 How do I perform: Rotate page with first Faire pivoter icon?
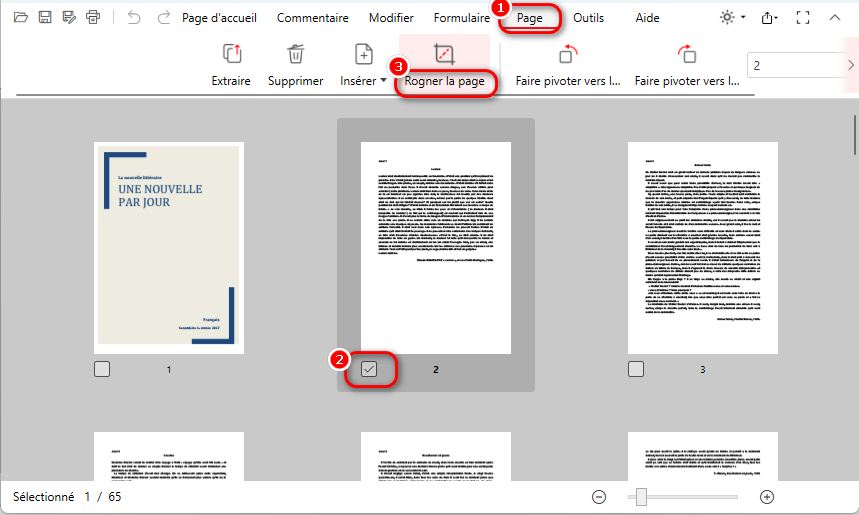click(x=568, y=55)
